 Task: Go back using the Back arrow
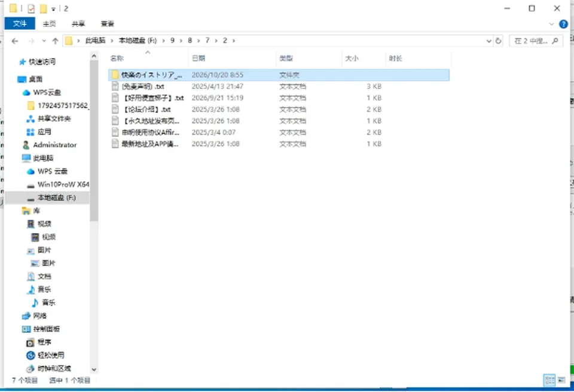pos(15,41)
